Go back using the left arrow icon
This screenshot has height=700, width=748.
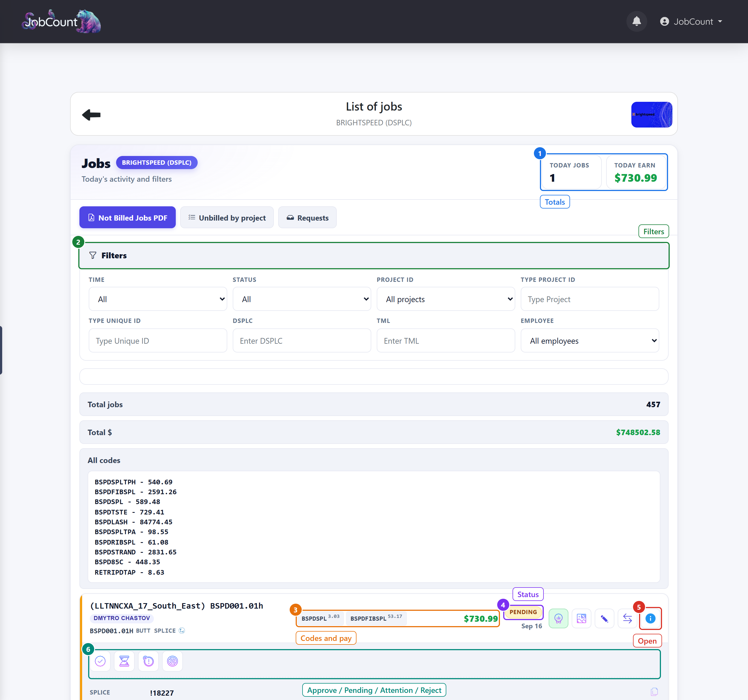pos(91,115)
